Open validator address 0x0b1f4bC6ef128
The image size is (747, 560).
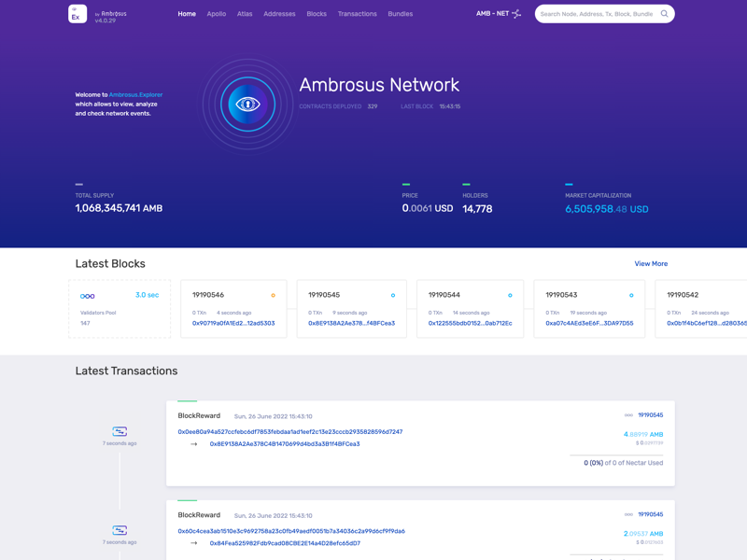click(707, 323)
